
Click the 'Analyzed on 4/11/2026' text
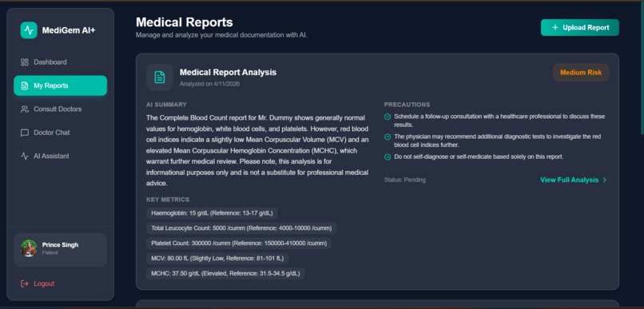point(209,84)
